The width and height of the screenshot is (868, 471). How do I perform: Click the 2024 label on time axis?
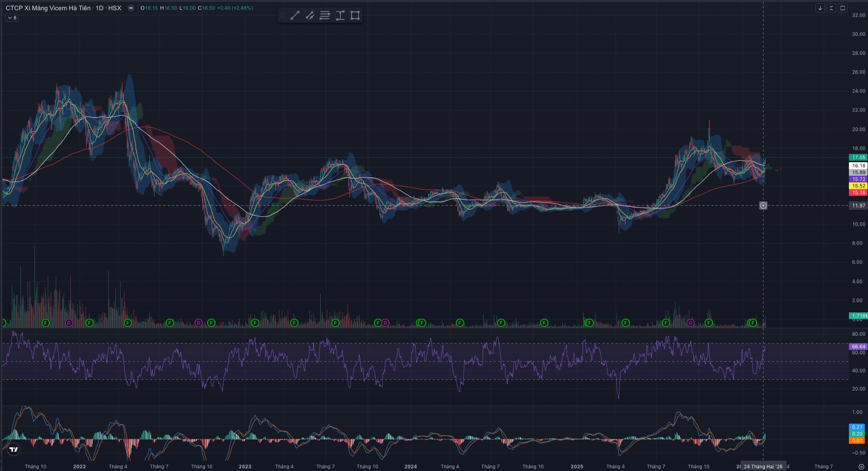tap(410, 466)
